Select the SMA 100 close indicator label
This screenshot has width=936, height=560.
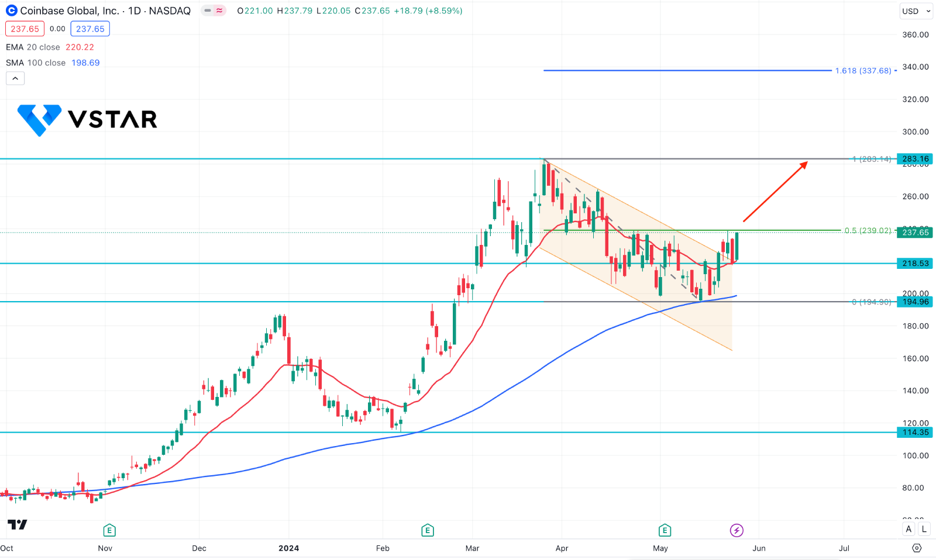36,63
